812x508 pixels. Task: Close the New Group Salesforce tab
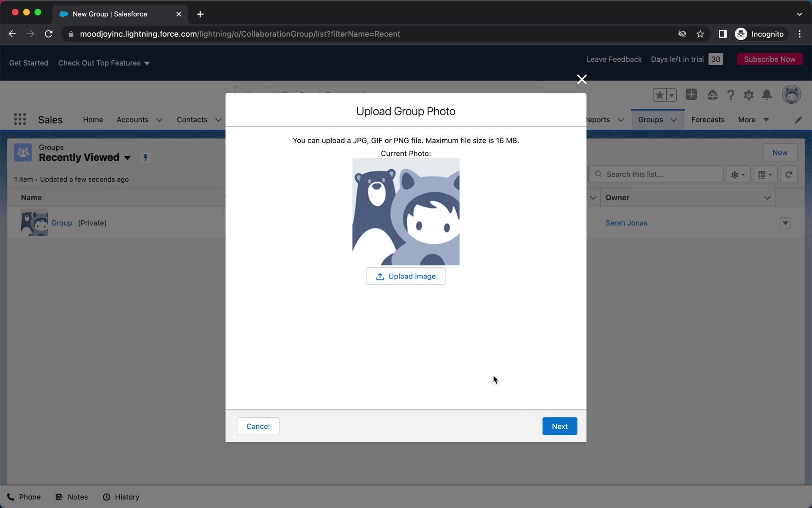click(x=178, y=14)
